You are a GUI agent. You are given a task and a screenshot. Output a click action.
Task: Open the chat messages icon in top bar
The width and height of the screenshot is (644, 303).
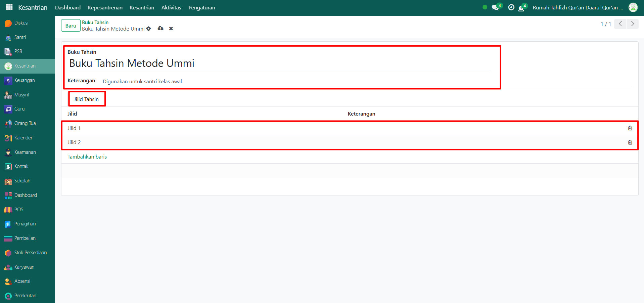pos(495,7)
